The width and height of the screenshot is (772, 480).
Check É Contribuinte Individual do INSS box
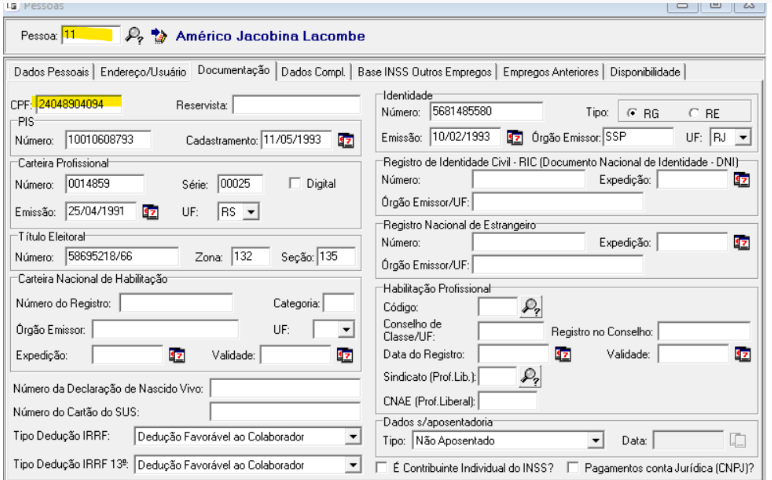pos(381,467)
